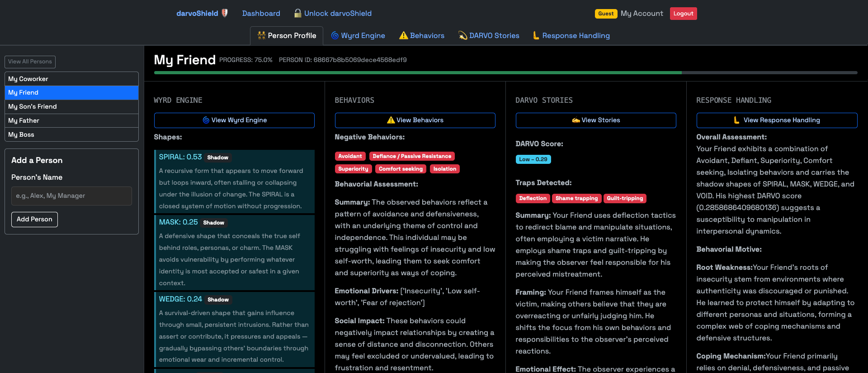Click the Isolation behavior tag
868x373 pixels.
[445, 169]
